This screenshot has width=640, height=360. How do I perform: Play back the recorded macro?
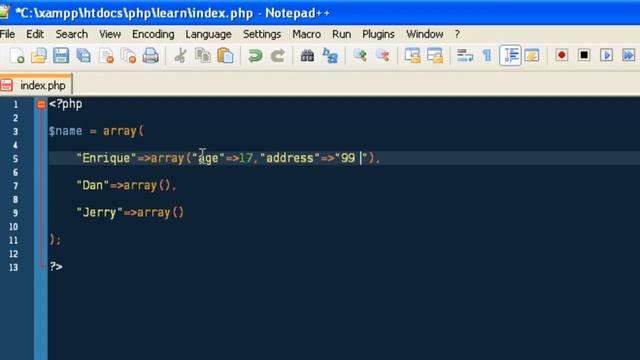click(607, 55)
